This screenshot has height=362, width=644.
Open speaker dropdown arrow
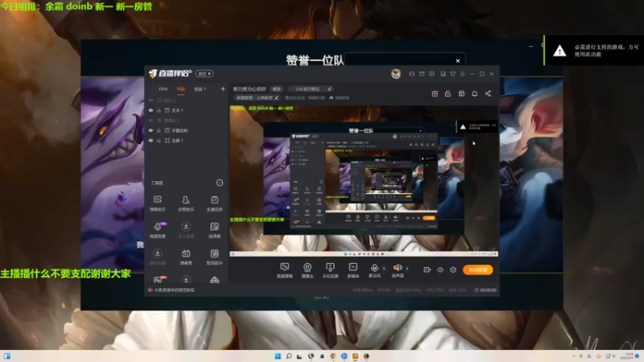point(407,269)
